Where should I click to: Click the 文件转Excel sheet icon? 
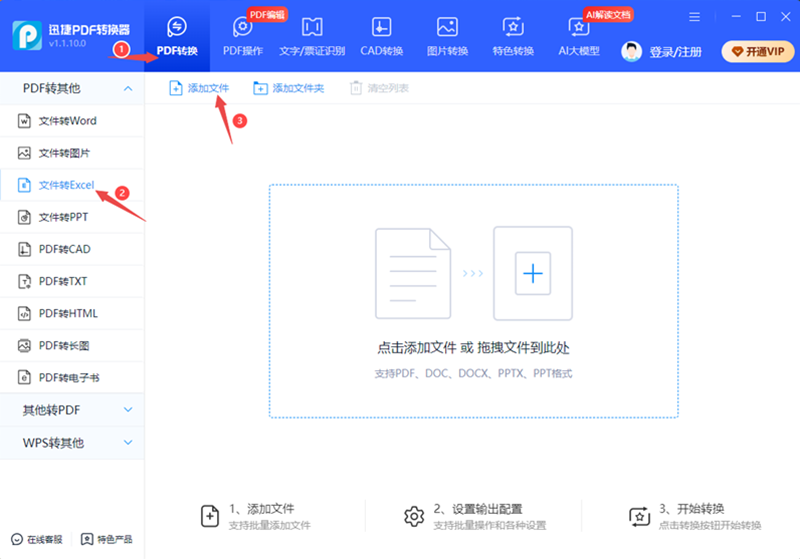point(24,185)
